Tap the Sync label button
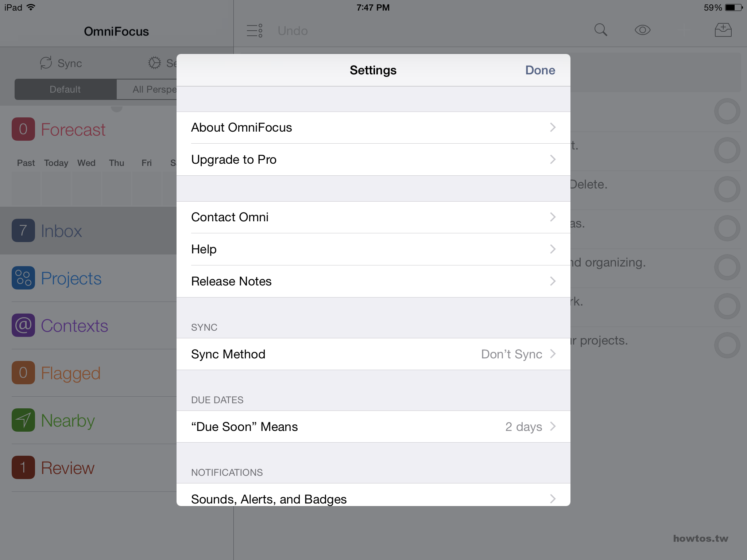The width and height of the screenshot is (747, 560). [70, 63]
